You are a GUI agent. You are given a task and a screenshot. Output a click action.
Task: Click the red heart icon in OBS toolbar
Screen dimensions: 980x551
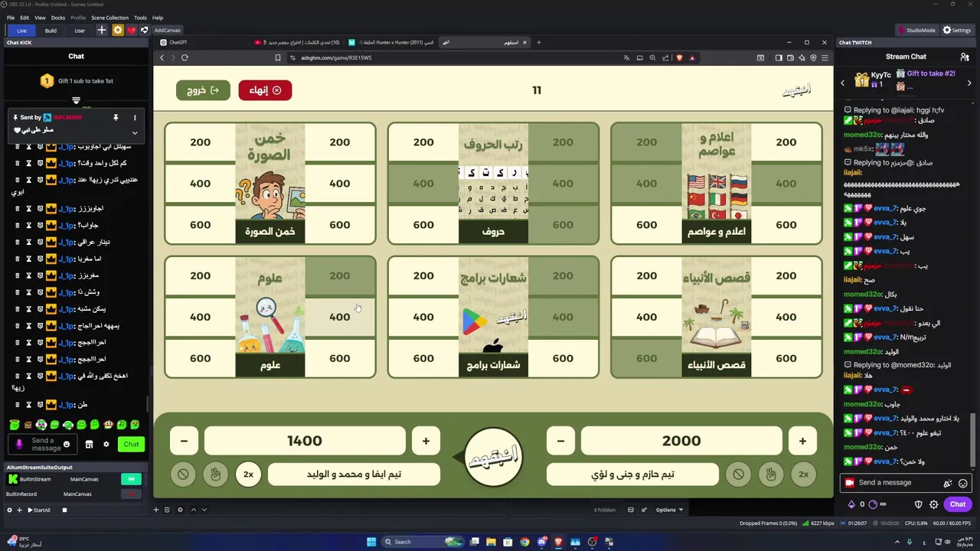[131, 30]
